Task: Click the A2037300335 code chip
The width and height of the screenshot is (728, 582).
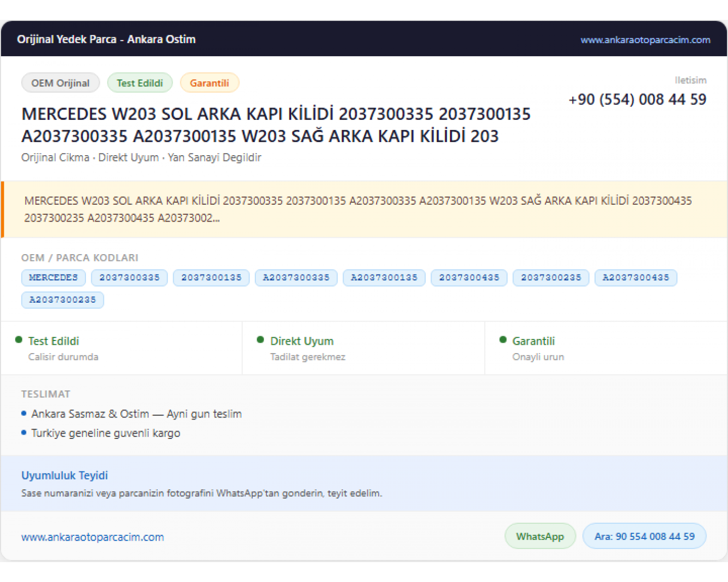Action: [296, 277]
